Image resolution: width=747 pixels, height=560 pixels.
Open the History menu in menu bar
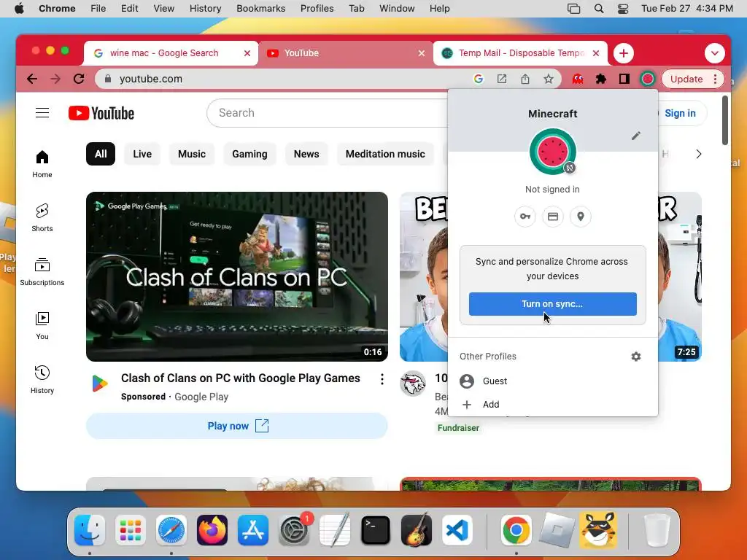pyautogui.click(x=205, y=8)
